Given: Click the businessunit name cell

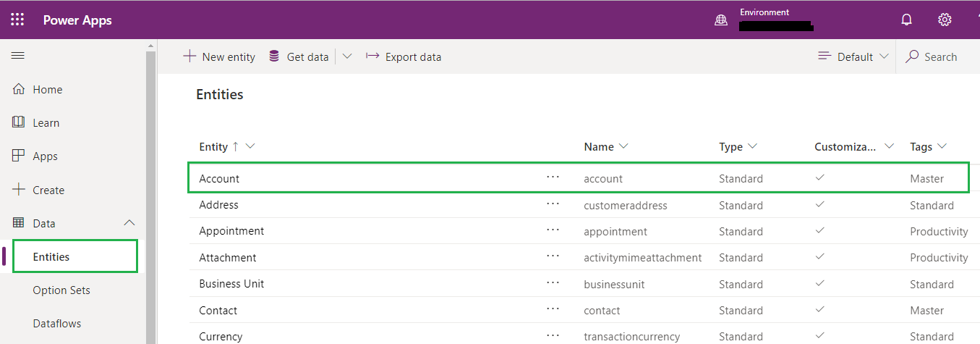Looking at the screenshot, I should tap(614, 285).
